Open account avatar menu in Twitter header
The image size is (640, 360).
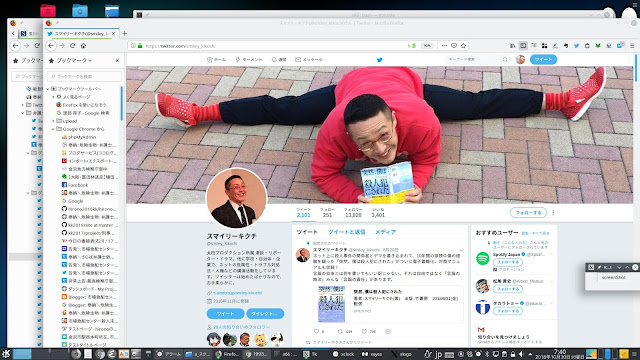click(520, 60)
